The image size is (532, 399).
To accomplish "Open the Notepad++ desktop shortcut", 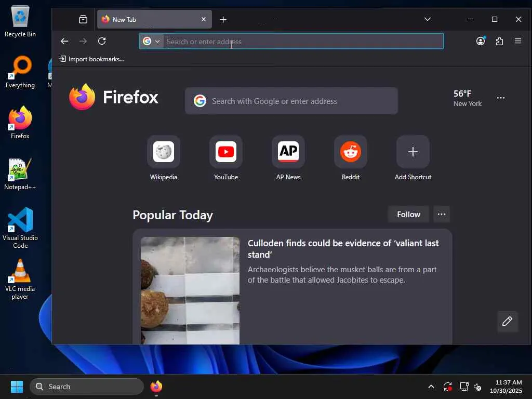I will coord(20,174).
